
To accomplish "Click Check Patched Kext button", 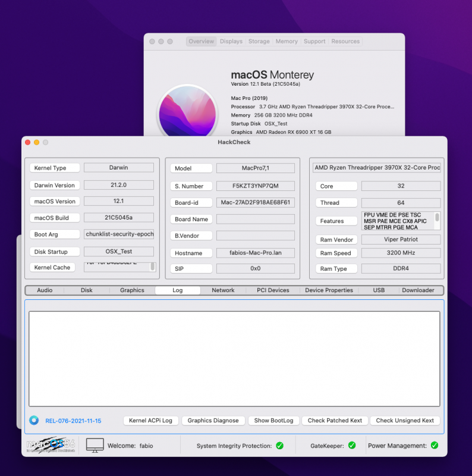I will coord(335,421).
